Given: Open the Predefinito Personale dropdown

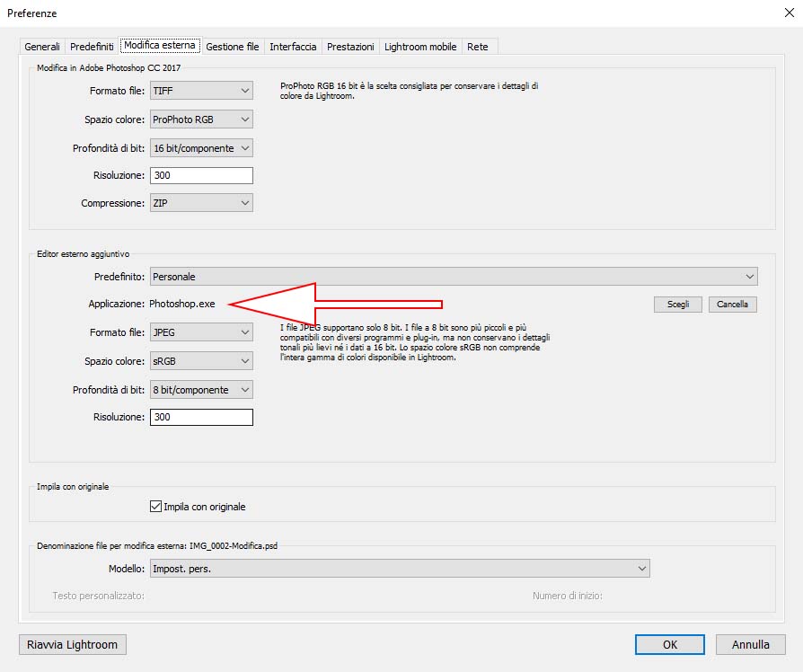Looking at the screenshot, I should click(x=453, y=276).
